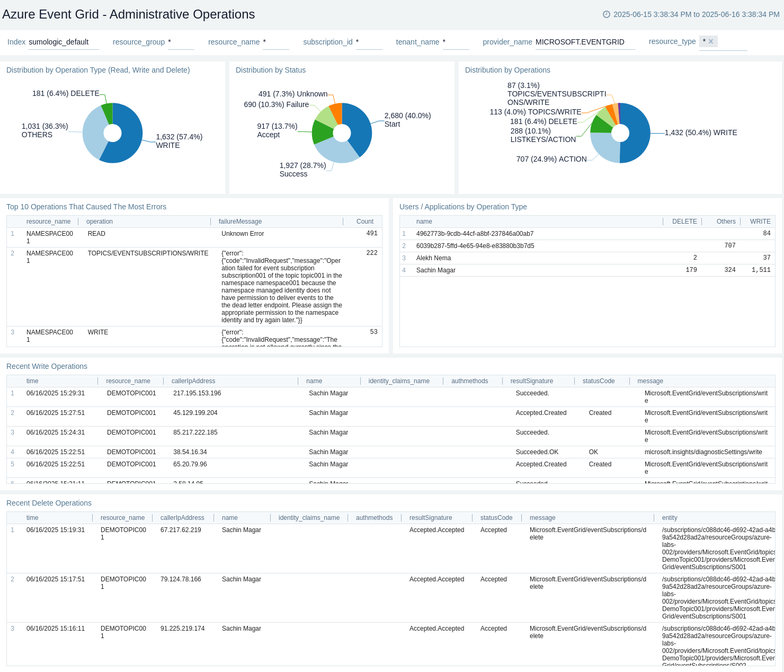Viewport: 784px width, 672px height.
Task: Open the Recent Delete Operations panel title
Action: pos(49,503)
